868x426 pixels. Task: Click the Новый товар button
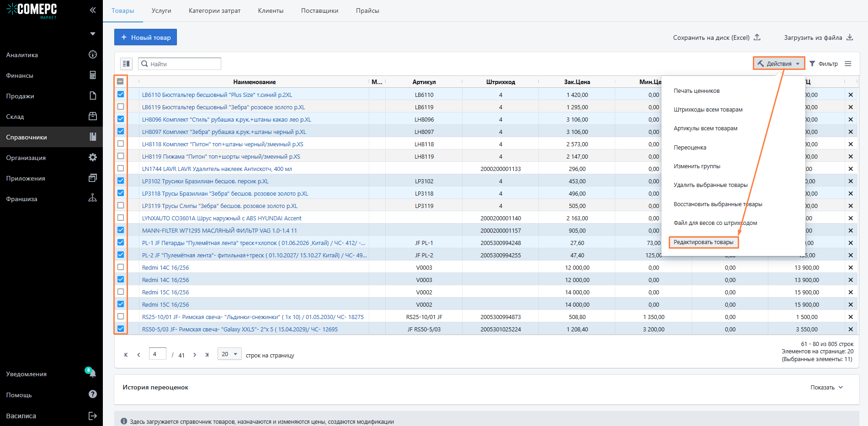tap(145, 37)
